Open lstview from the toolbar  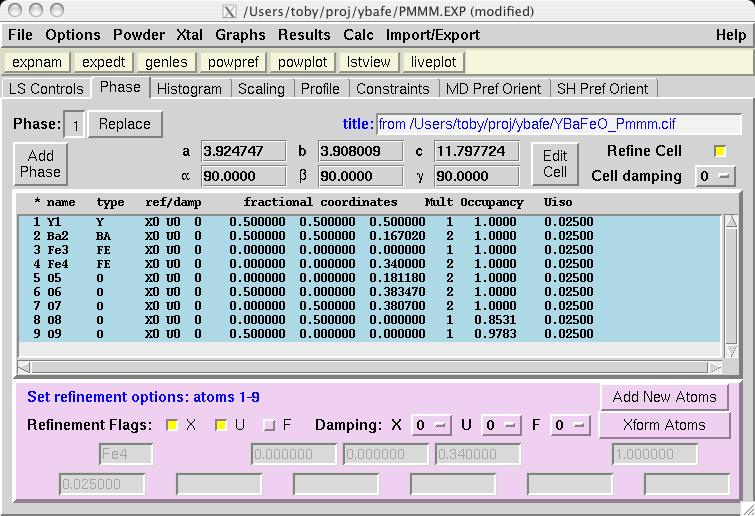tap(368, 62)
